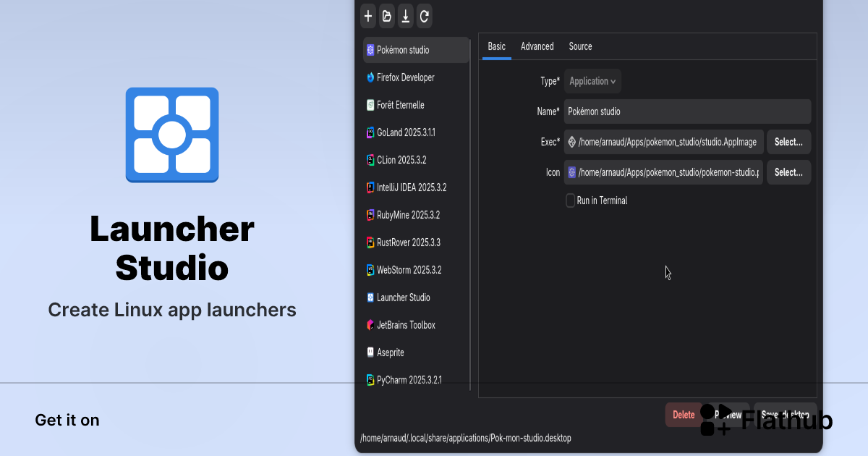Select RustRover 2025.3.3 in the list
The height and width of the screenshot is (456, 868).
point(408,242)
